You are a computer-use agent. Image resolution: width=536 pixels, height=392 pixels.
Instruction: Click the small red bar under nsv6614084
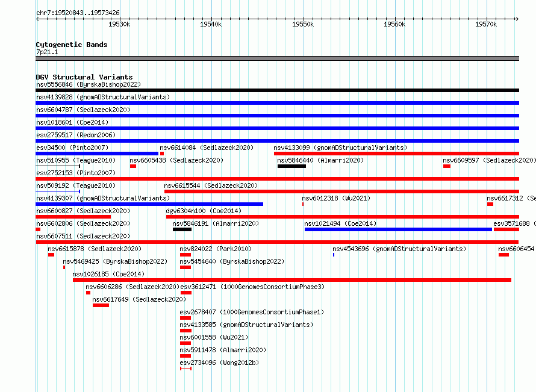point(162,154)
